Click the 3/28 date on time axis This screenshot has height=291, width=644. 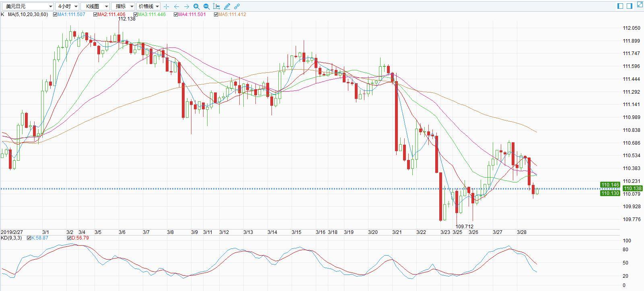coord(522,232)
